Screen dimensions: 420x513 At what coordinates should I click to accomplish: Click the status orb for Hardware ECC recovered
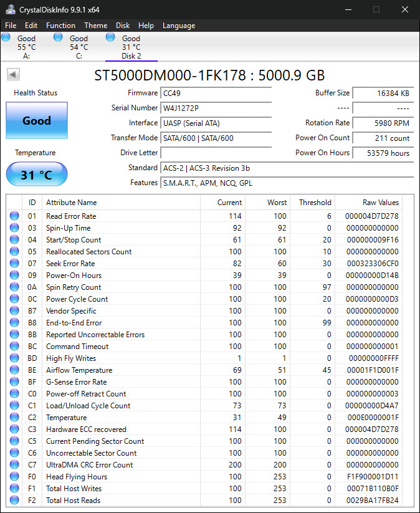point(14,429)
